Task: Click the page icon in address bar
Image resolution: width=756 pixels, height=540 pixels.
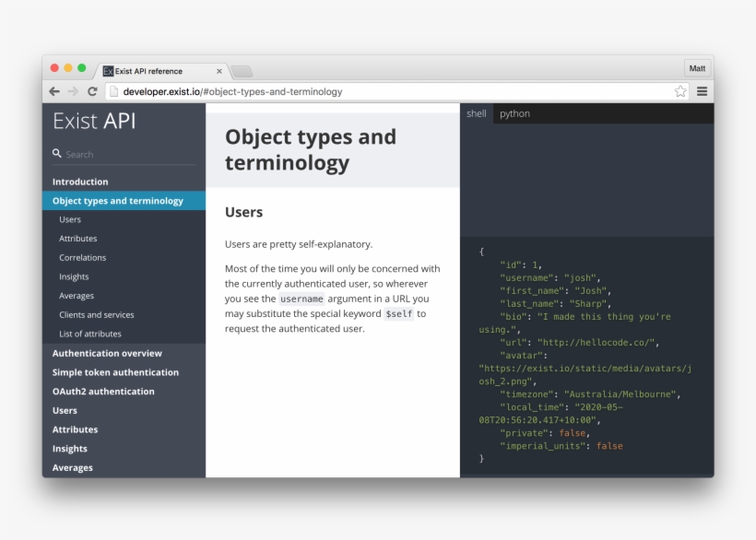Action: pos(114,91)
